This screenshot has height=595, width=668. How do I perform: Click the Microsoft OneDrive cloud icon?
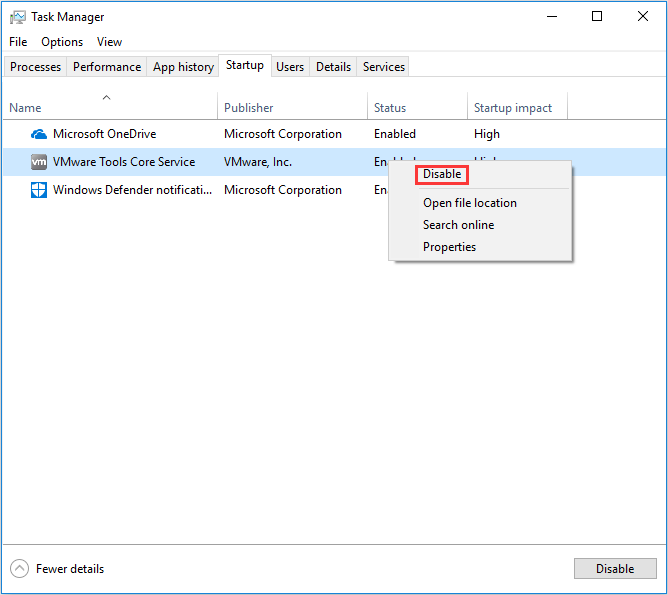coord(39,134)
